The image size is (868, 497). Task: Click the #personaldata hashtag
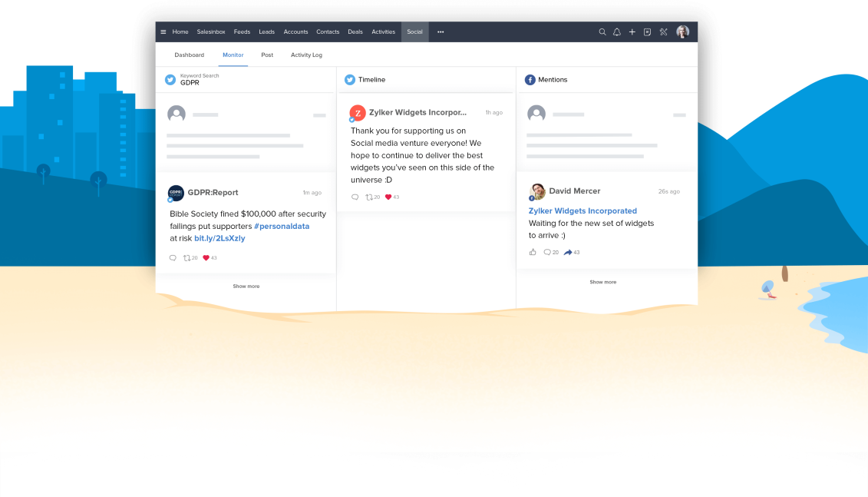click(282, 226)
